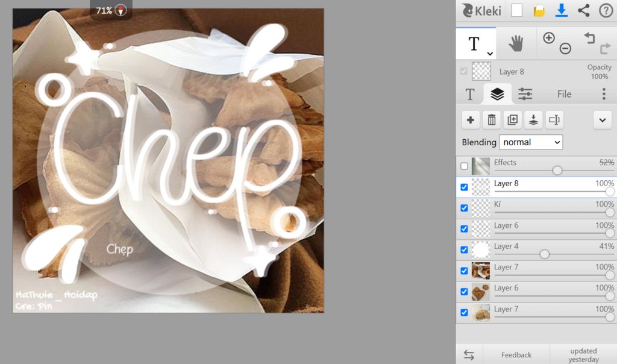Expand more layer options chevron
The width and height of the screenshot is (617, 364).
pos(603,120)
